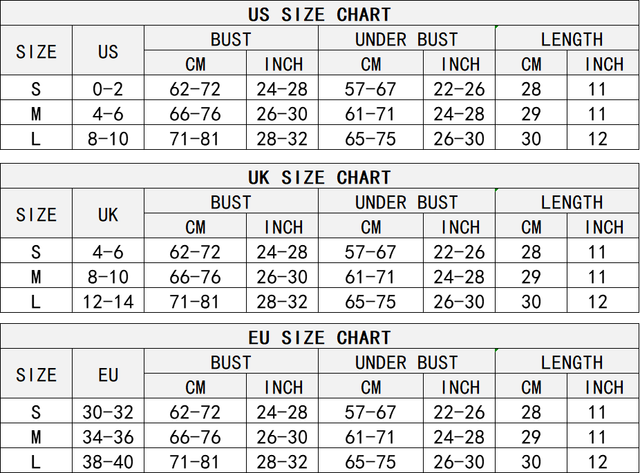Click the UK SIZE CHART title

point(319,177)
